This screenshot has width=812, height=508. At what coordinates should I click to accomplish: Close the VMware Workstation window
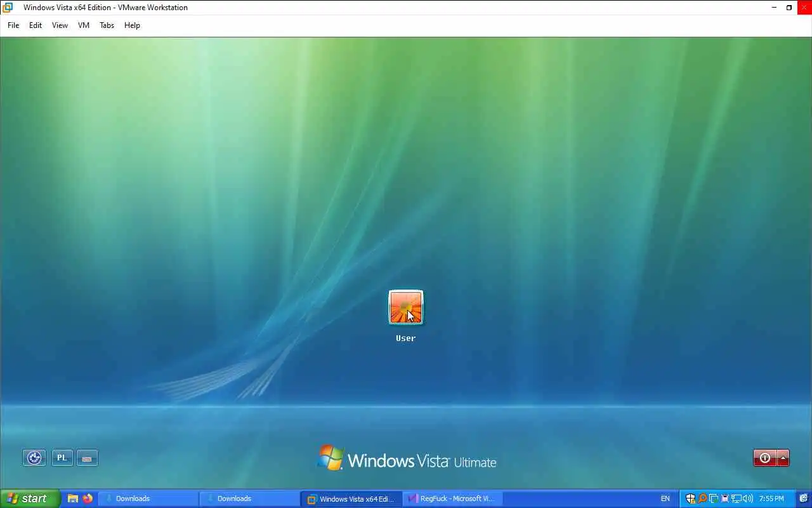(x=804, y=8)
